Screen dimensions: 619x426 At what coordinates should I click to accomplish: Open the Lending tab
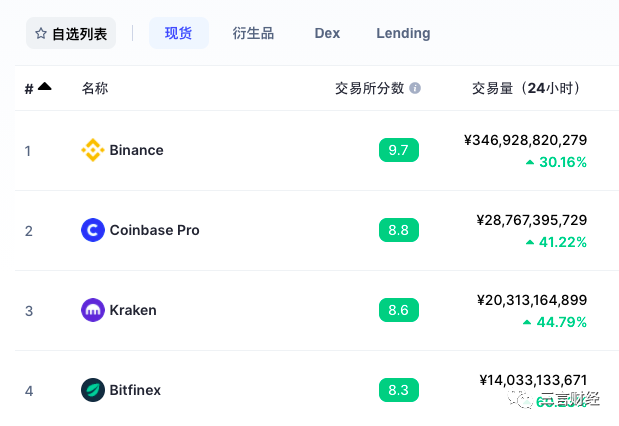click(403, 33)
